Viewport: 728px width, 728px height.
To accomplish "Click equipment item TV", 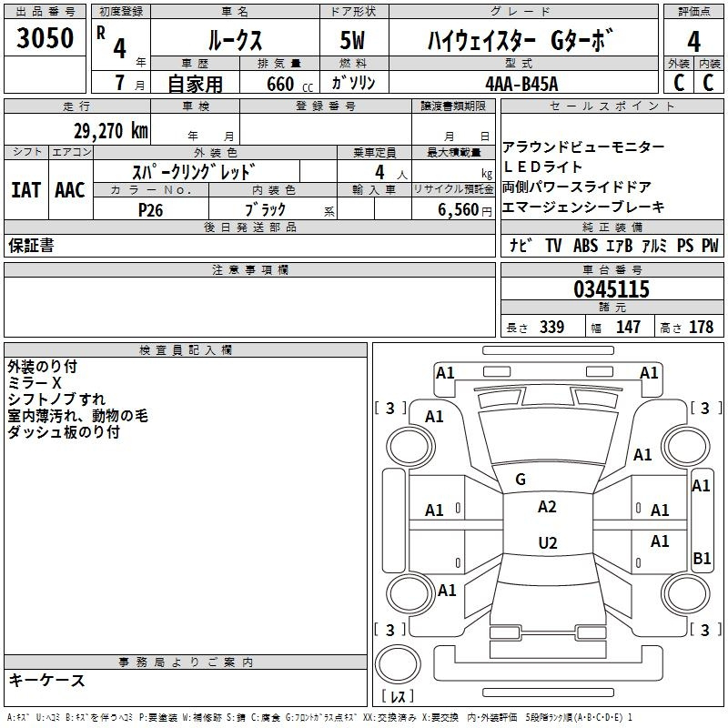I will [x=553, y=245].
